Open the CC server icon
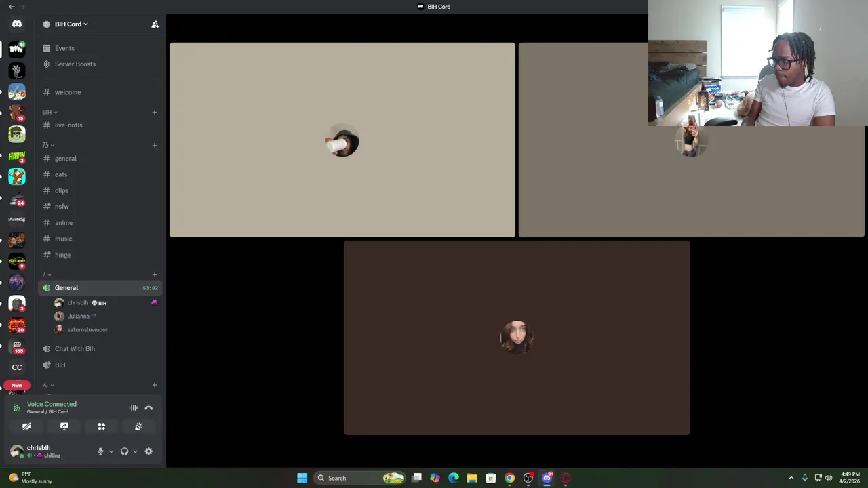 17,367
